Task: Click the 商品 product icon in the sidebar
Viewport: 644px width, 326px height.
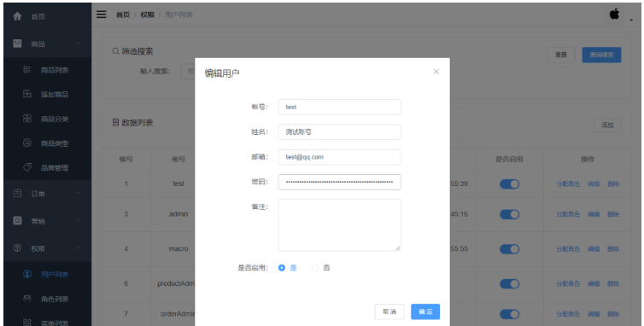Action: [17, 44]
